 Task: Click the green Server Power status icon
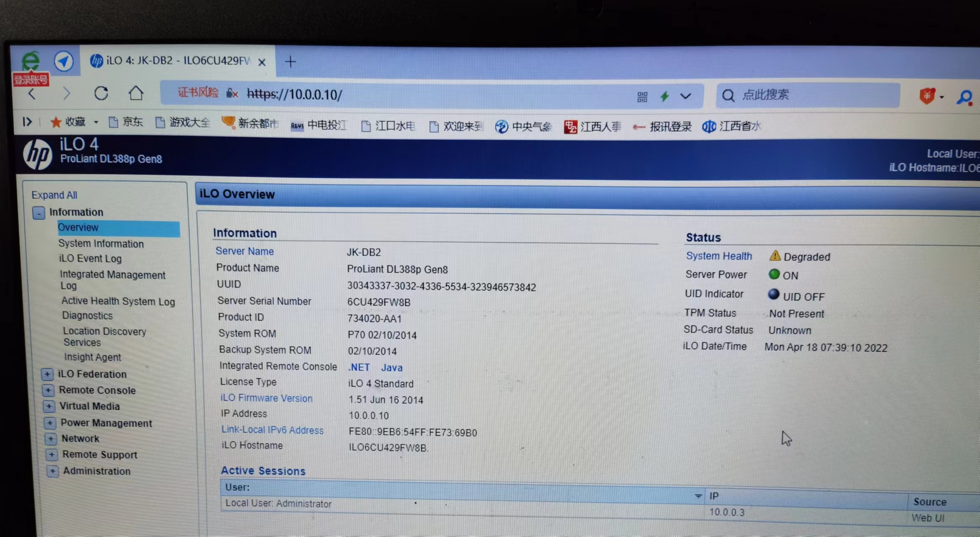click(774, 274)
